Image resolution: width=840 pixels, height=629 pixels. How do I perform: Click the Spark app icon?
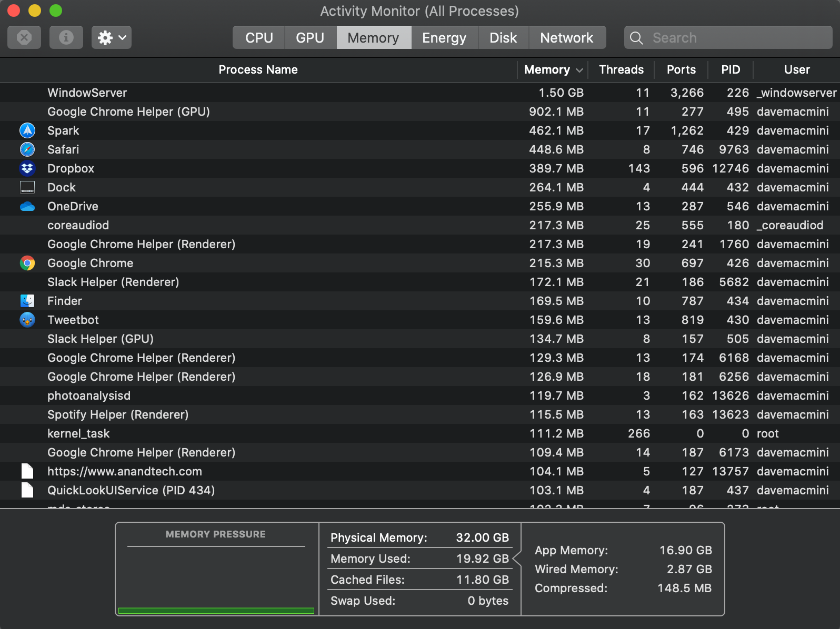coord(27,130)
